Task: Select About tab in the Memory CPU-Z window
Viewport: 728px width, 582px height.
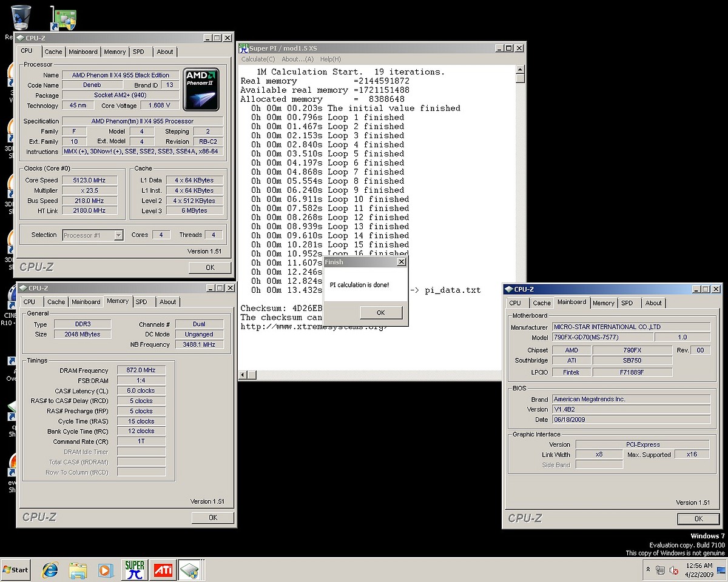Action: point(168,302)
